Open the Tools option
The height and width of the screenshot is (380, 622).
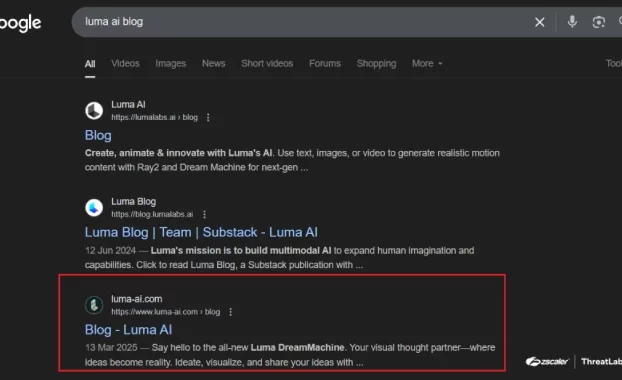point(614,63)
